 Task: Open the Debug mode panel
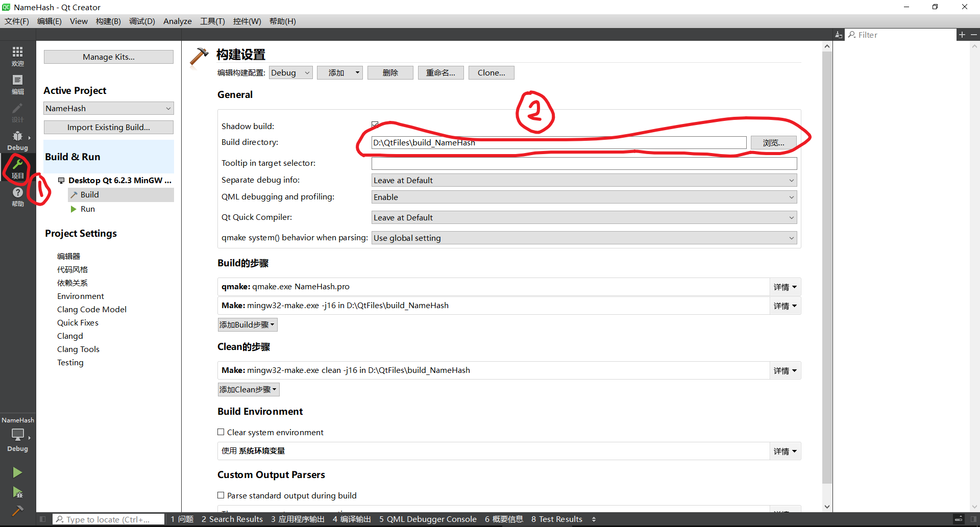(18, 140)
